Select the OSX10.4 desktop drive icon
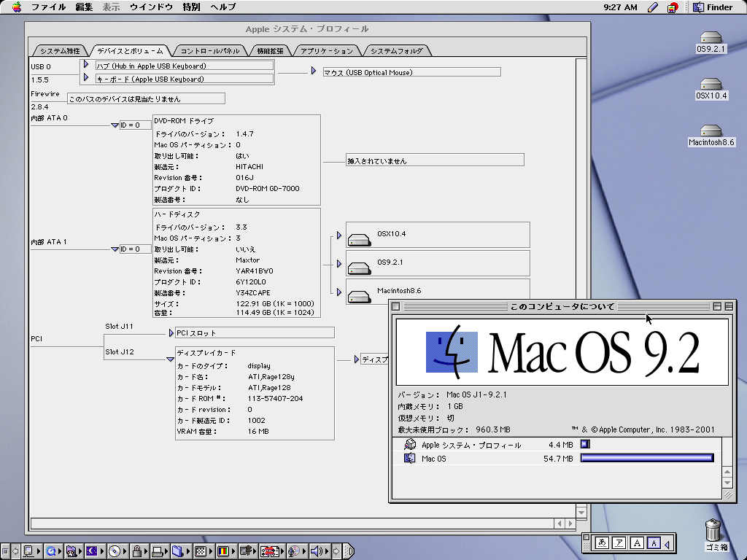The image size is (747, 560). 711,85
